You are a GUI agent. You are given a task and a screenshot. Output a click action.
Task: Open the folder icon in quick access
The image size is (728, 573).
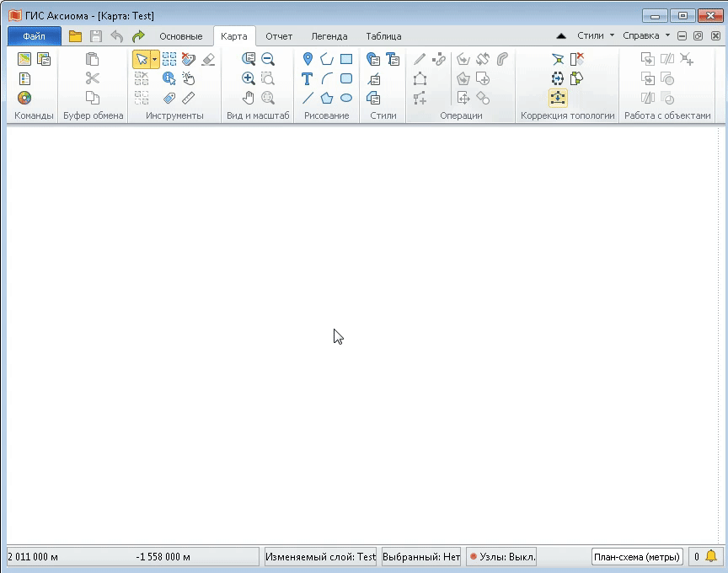click(76, 36)
